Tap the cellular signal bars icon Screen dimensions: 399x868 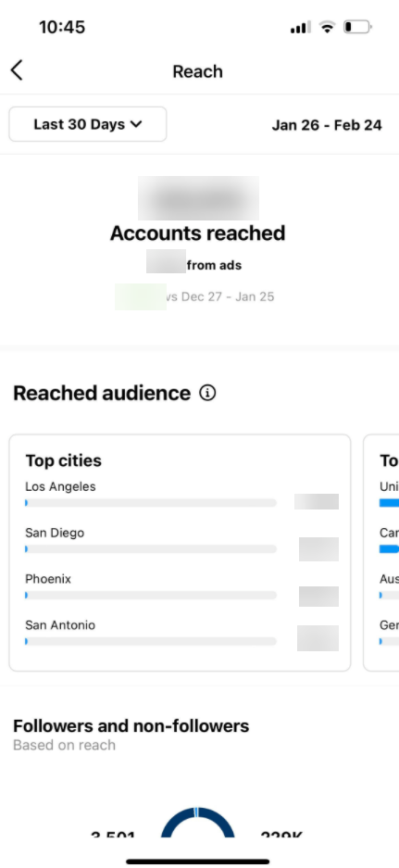(301, 27)
